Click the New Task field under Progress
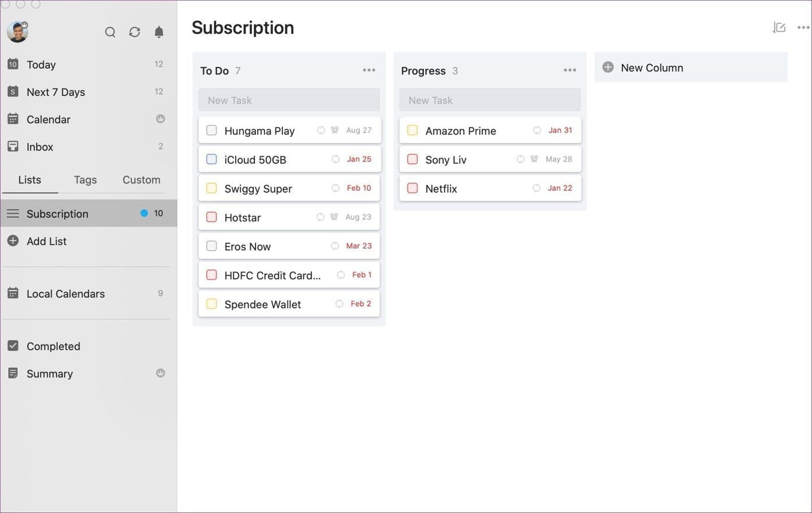The image size is (812, 513). [x=490, y=100]
